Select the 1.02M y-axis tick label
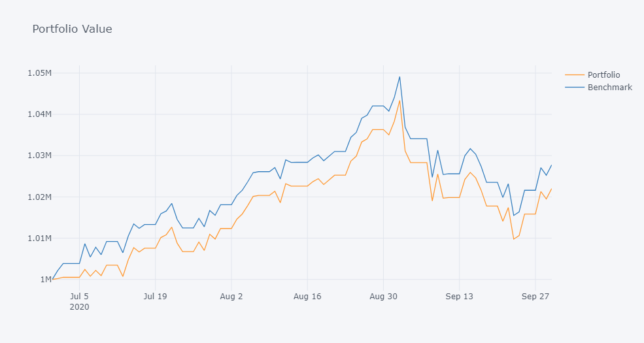 (41, 197)
